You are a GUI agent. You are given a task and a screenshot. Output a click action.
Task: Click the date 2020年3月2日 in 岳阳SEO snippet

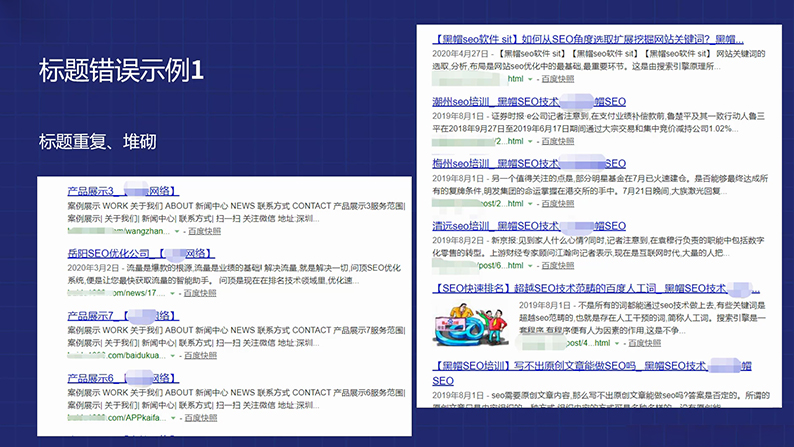coord(93,268)
